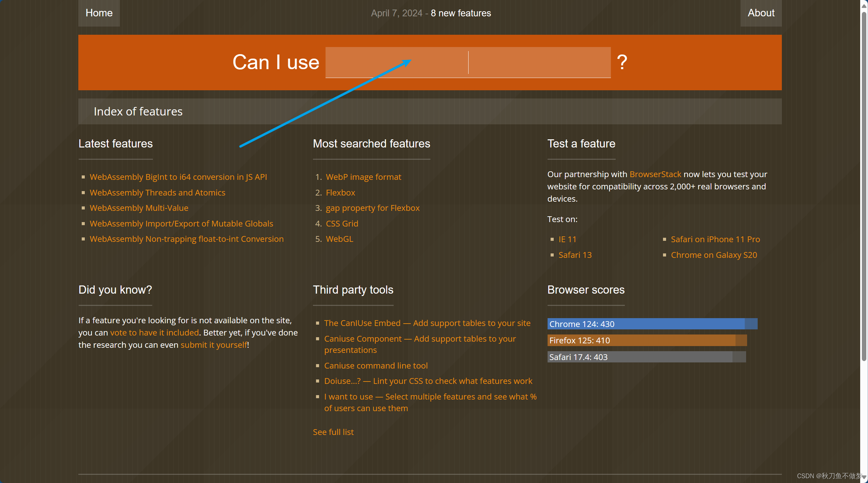Viewport: 868px width, 483px height.
Task: Click 'vote to have it included' link
Action: [154, 332]
